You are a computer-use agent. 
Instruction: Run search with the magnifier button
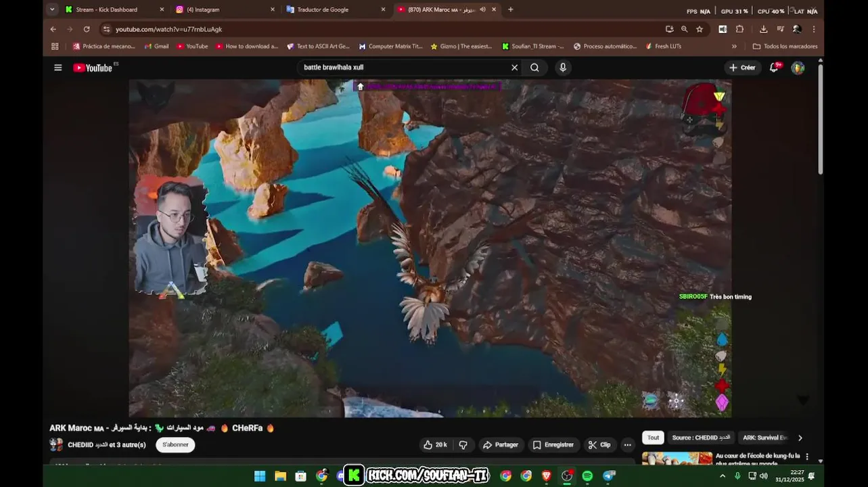(x=534, y=68)
